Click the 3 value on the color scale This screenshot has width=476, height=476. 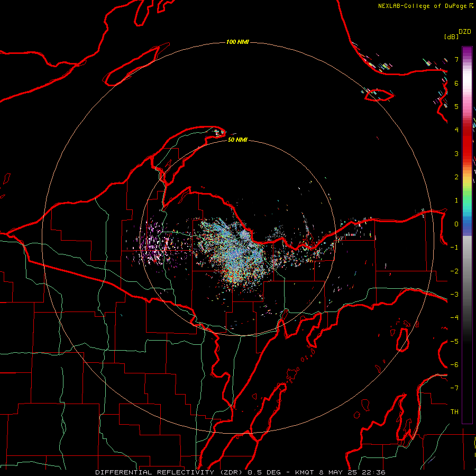(456, 153)
